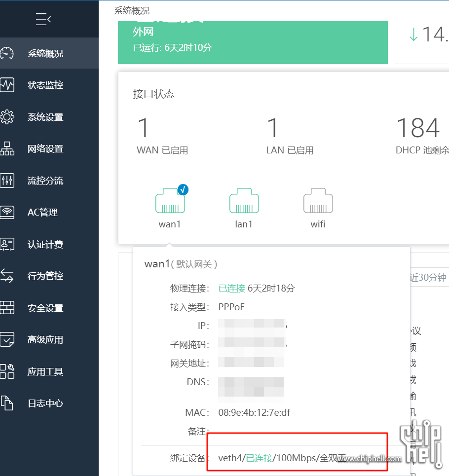Click the AC管理 wifi panel icon
The width and height of the screenshot is (449, 476).
(x=7, y=212)
